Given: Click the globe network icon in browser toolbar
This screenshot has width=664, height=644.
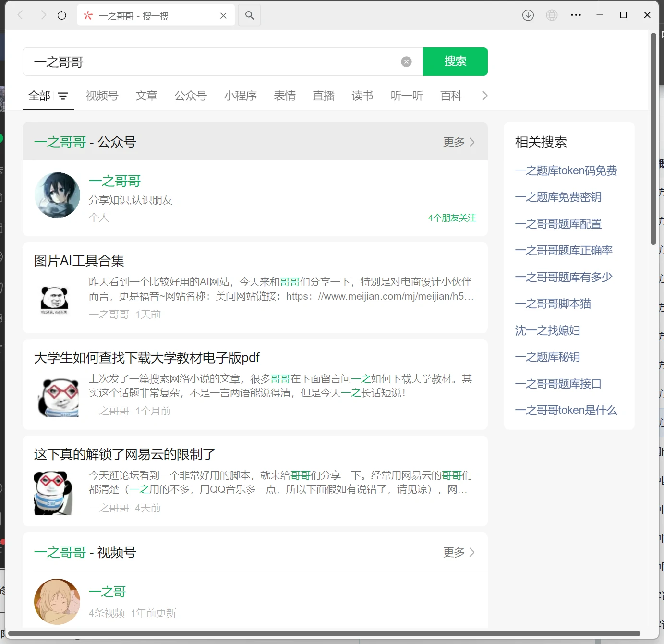Looking at the screenshot, I should (x=552, y=15).
